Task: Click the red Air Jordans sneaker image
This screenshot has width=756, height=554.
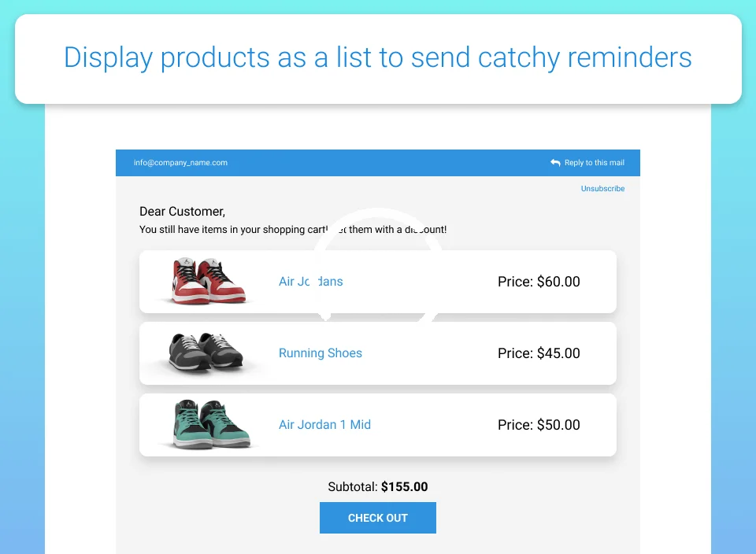Action: (208, 282)
